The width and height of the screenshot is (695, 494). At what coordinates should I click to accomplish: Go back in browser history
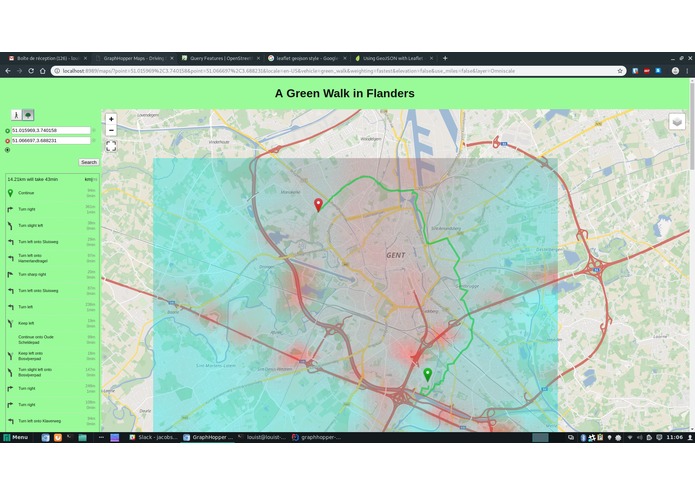[x=8, y=71]
